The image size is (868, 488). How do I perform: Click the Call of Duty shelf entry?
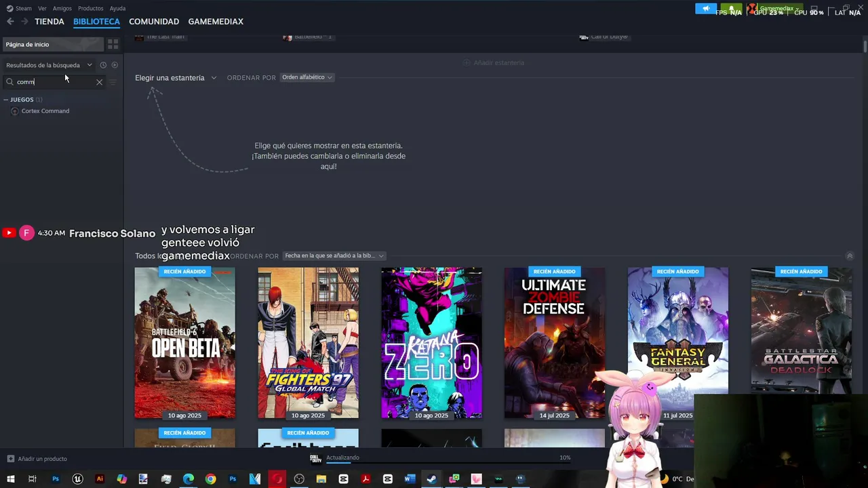tap(604, 37)
